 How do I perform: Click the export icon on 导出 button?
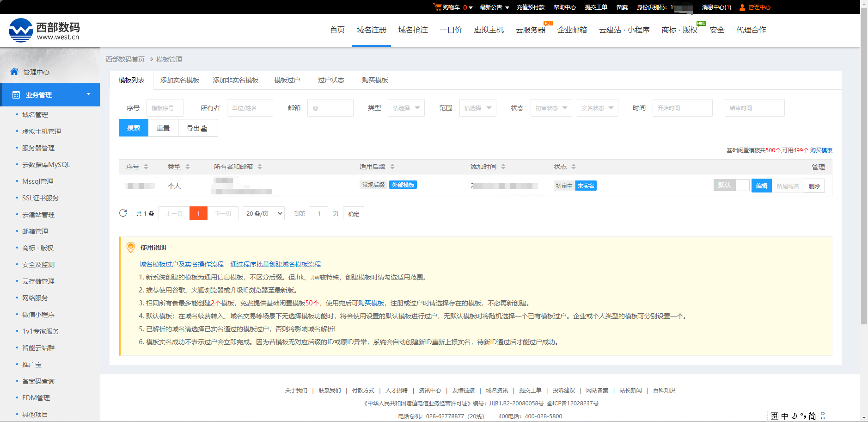point(203,128)
